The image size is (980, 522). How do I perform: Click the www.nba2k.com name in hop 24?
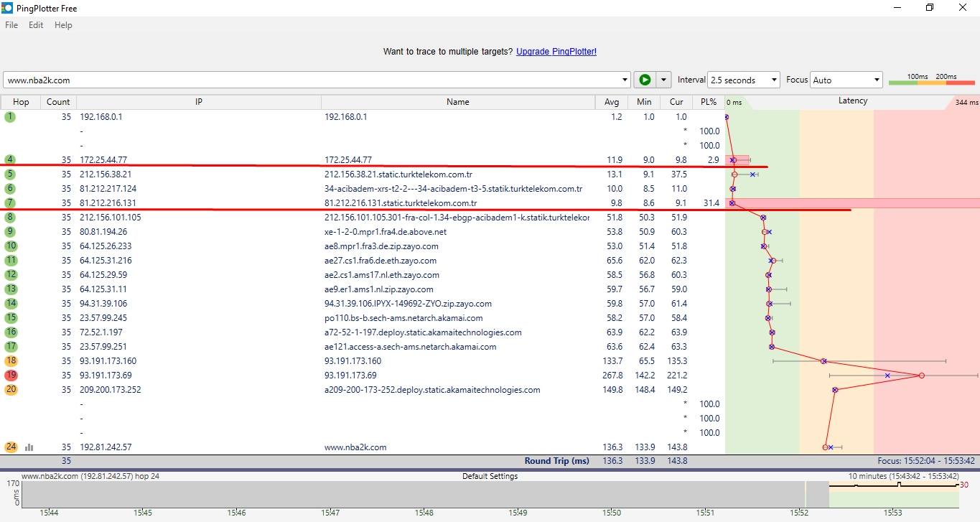(x=355, y=447)
